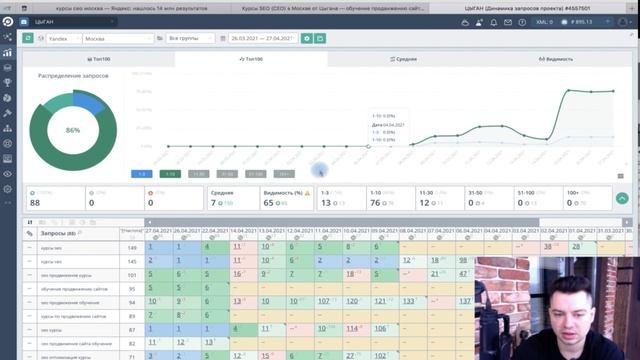This screenshot has height=360, width=640.
Task: Switch to browser tab Курсы SEO в Москве
Action: tap(333, 8)
